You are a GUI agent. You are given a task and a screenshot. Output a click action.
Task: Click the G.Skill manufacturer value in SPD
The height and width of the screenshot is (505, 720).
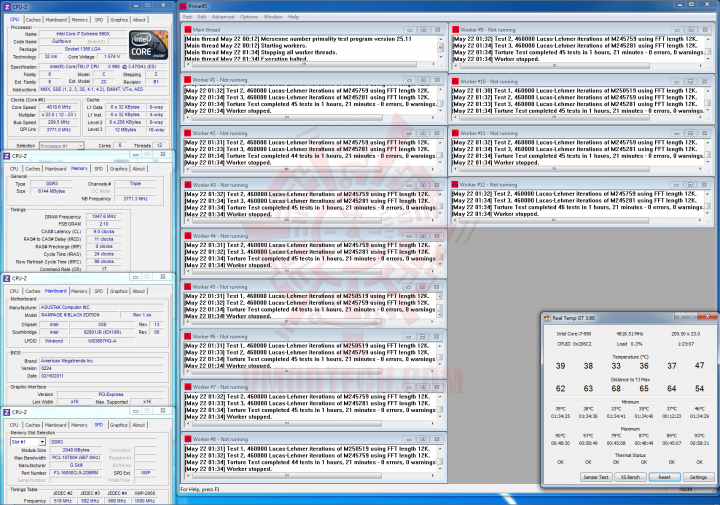click(x=76, y=465)
